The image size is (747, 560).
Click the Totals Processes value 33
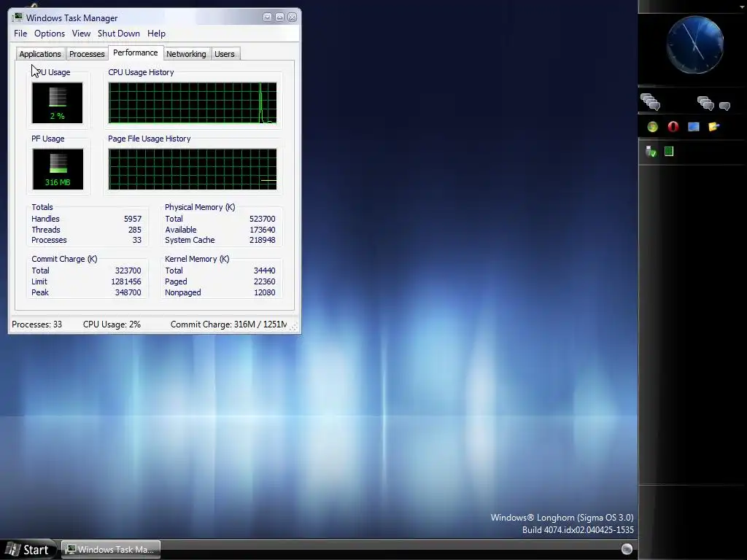click(x=136, y=240)
